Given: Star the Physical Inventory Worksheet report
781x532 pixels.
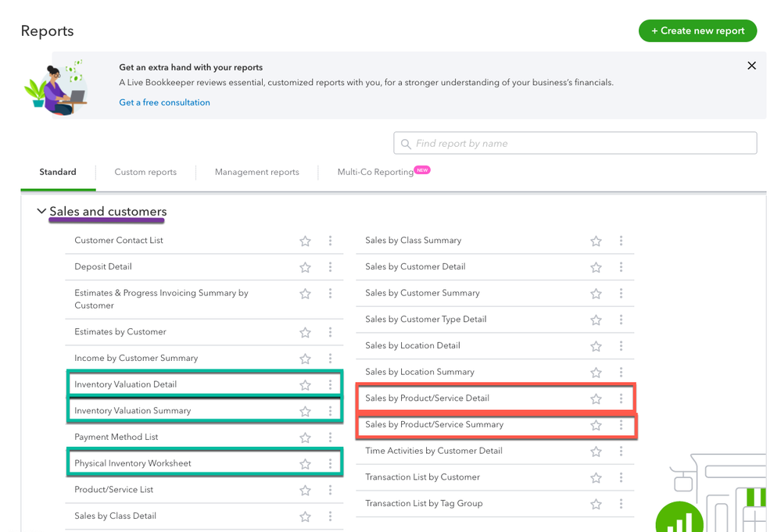Looking at the screenshot, I should click(x=305, y=462).
